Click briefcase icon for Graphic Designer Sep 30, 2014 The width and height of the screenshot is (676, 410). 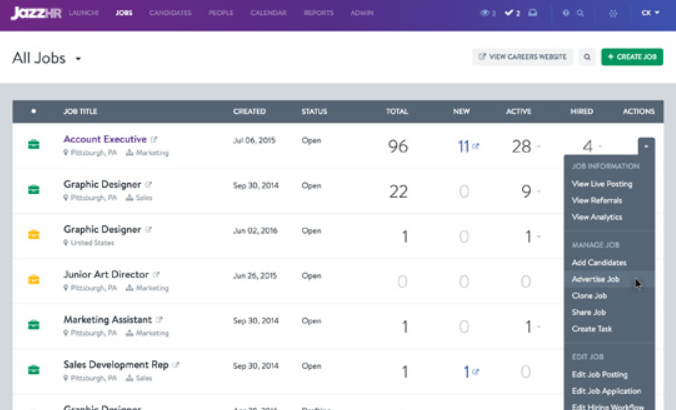[x=34, y=189]
